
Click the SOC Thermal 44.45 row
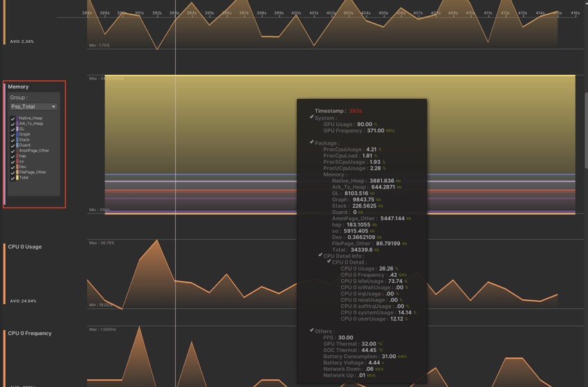click(x=353, y=350)
